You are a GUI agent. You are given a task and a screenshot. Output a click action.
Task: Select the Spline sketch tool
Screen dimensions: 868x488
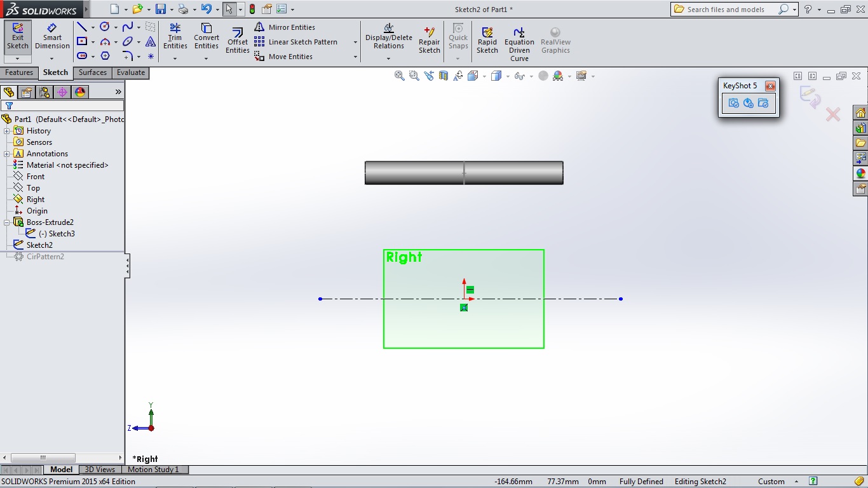click(x=128, y=27)
